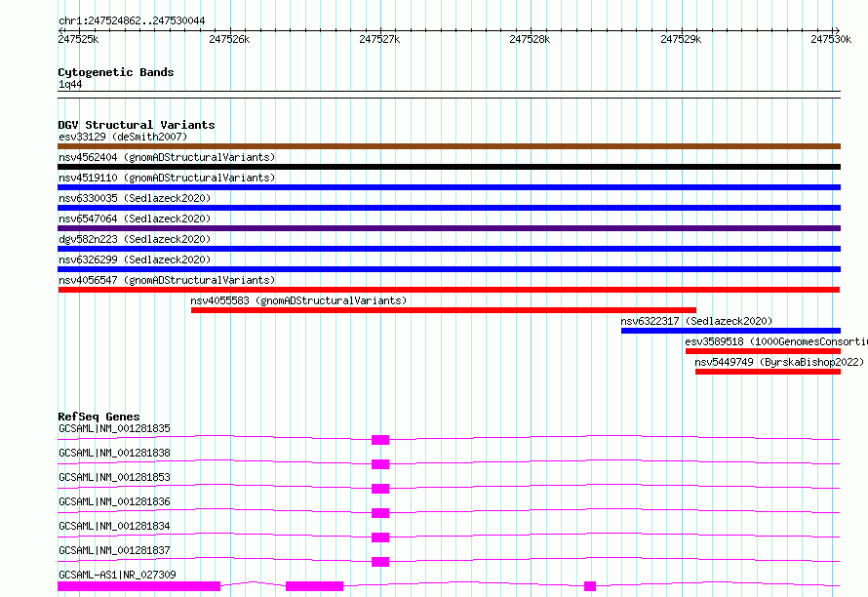
Task: Click the RefSeq Genes track title
Action: click(99, 417)
